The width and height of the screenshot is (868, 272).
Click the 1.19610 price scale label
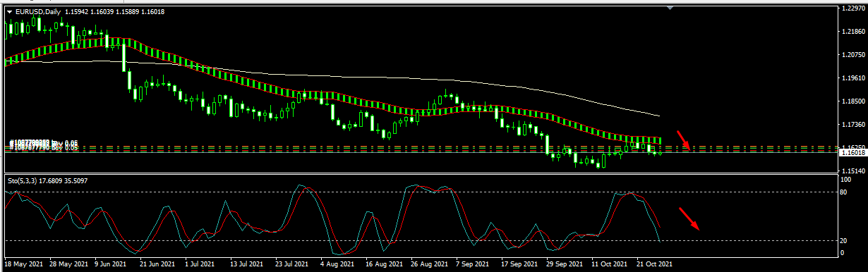pos(853,78)
